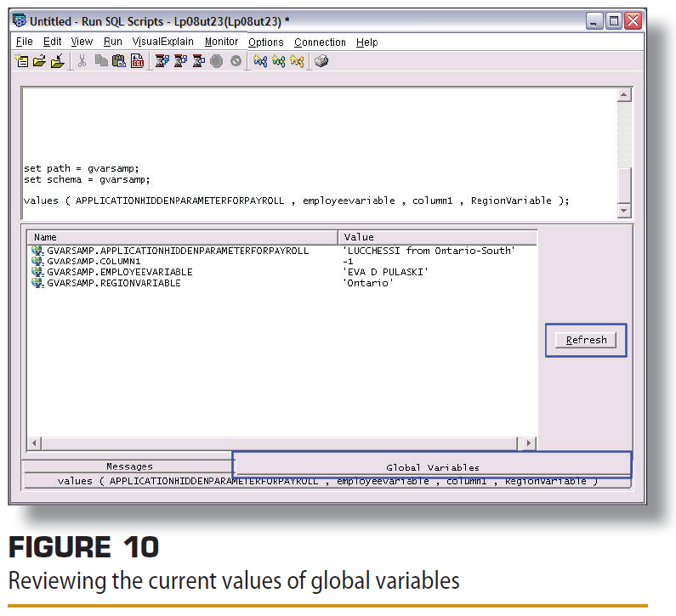The image size is (676, 616).
Task: Click the Run All hourglass icon
Action: 162,60
